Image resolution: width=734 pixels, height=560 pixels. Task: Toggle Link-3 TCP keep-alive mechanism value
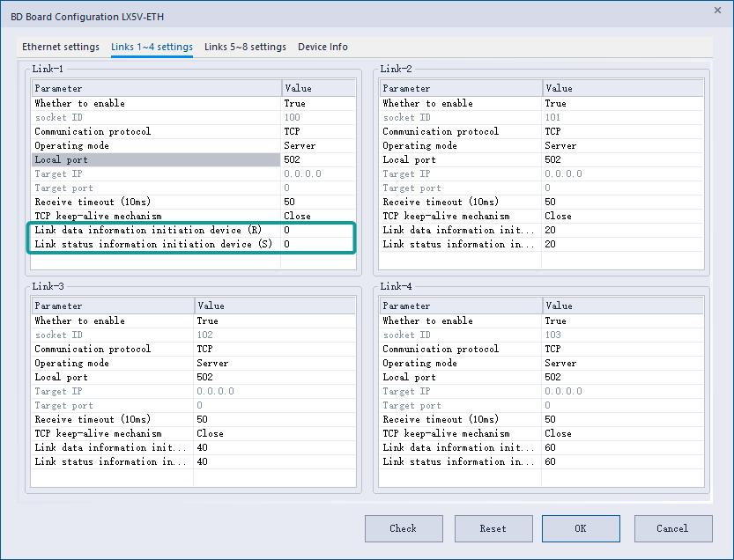coord(274,433)
